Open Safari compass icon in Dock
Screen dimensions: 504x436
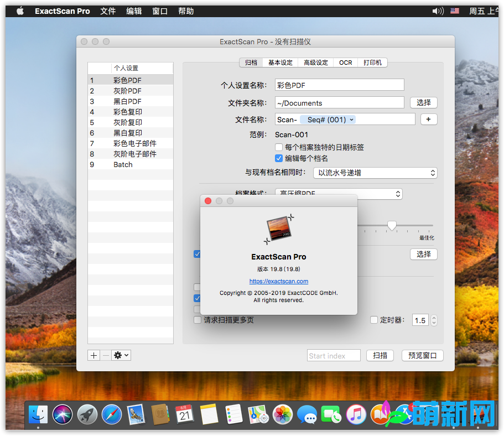(x=112, y=414)
